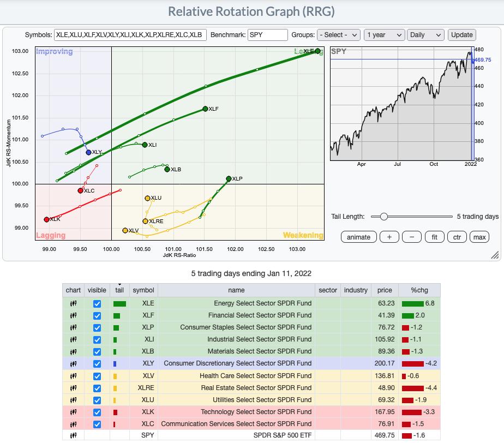Toggle visible checkbox for XLB
The image size is (504, 443).
point(97,352)
